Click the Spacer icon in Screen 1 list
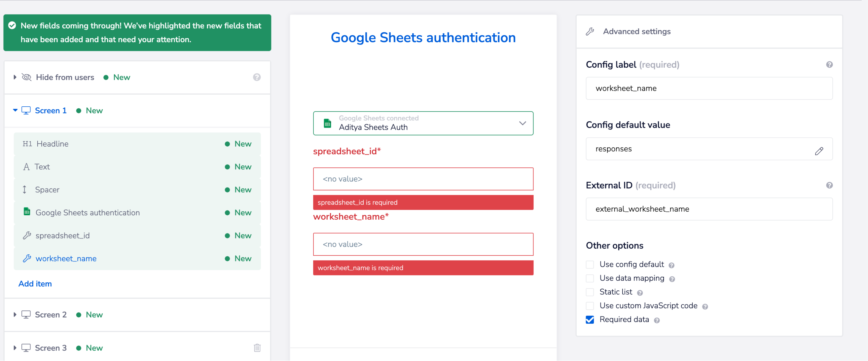868x361 pixels. tap(25, 189)
